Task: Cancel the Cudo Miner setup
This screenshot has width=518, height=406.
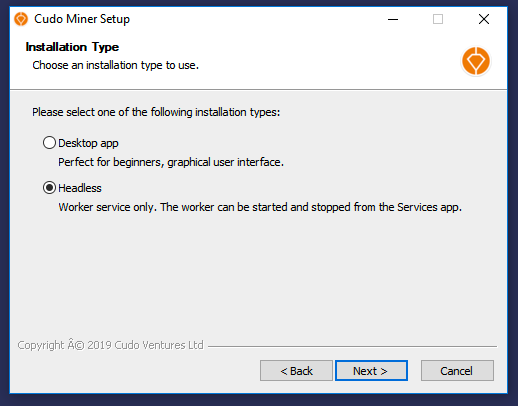Action: (457, 370)
